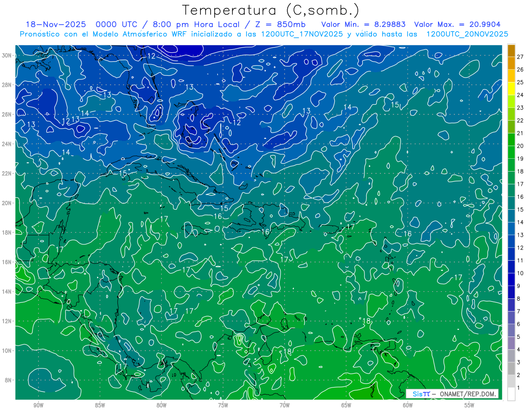Click the colorbar scale label 25
Screen dimensions: 532x411
[x=520, y=82]
